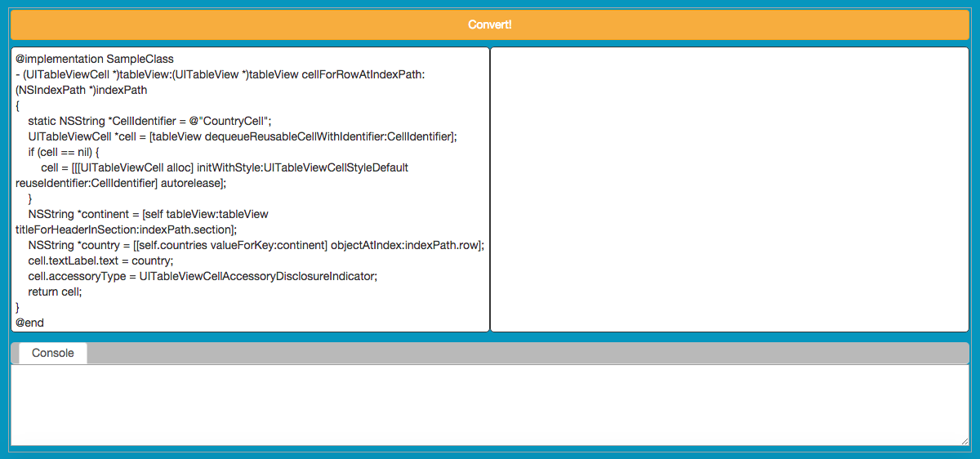Screen dimensions: 980x459
Task: Click the 'if (cell == nil) {' line
Action: click(x=63, y=152)
